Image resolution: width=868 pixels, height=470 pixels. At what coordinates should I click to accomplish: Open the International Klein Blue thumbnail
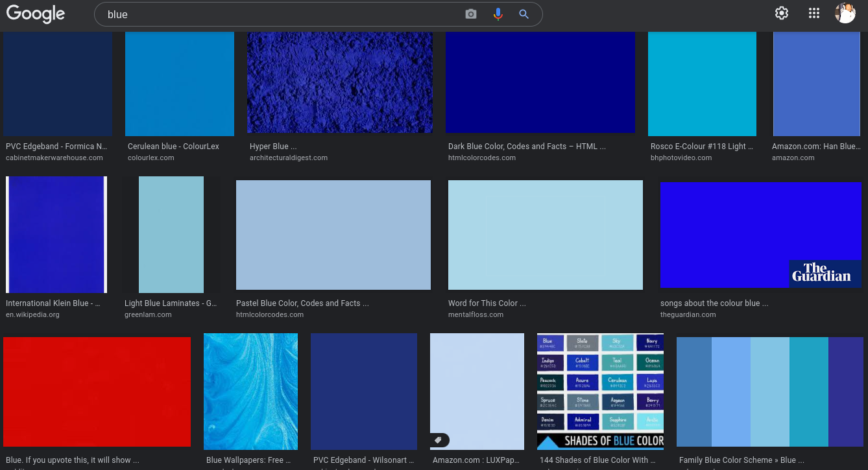(x=56, y=235)
